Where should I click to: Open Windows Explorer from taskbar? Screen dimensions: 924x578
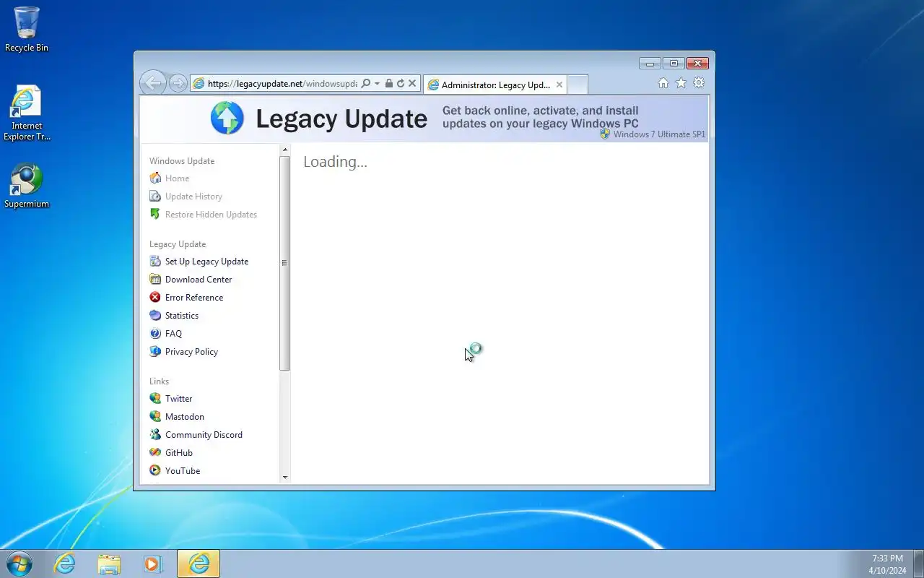(109, 564)
